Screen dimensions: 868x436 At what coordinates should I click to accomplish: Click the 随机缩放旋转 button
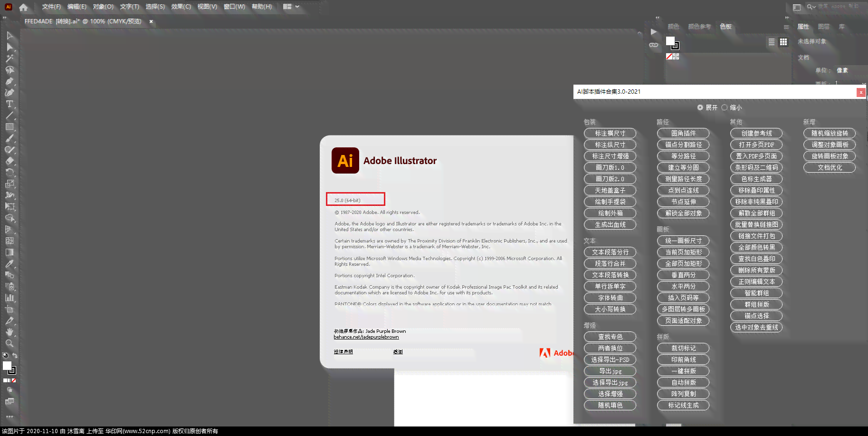click(x=830, y=134)
